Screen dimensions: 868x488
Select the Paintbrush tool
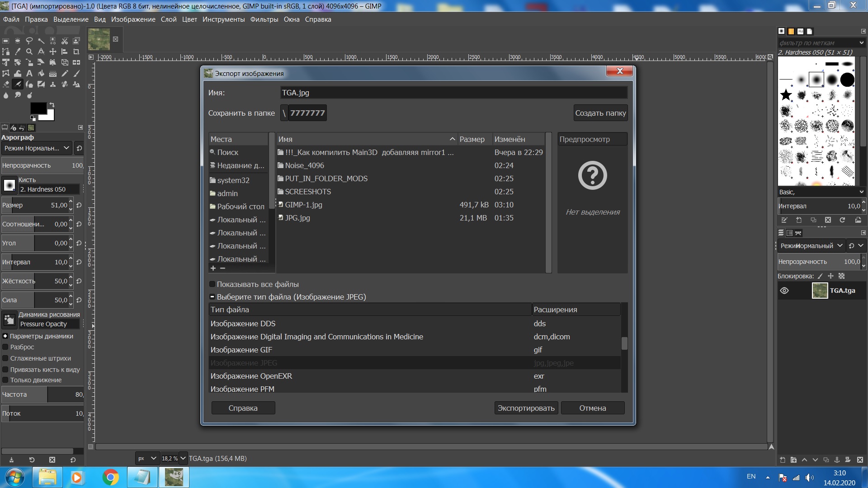pos(76,74)
